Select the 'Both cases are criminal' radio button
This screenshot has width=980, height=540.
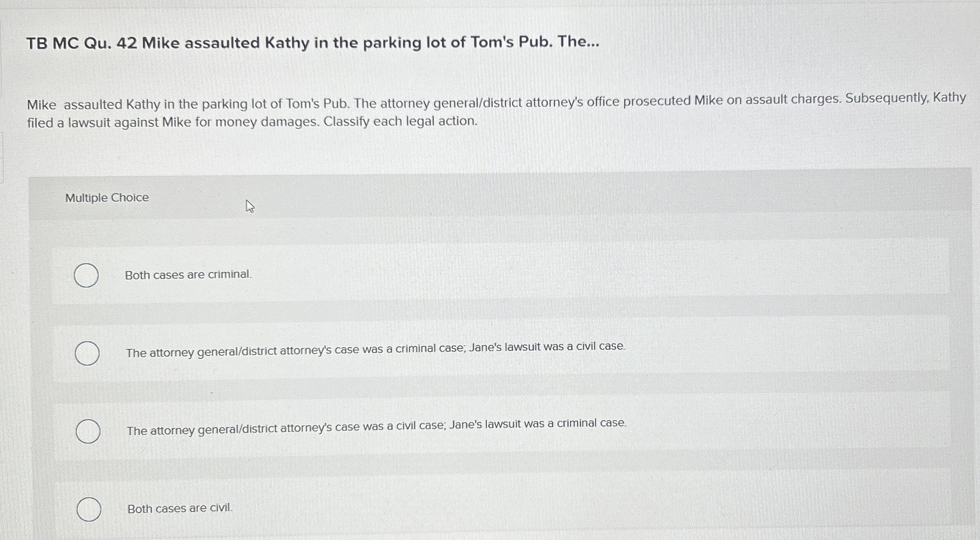[x=86, y=275]
